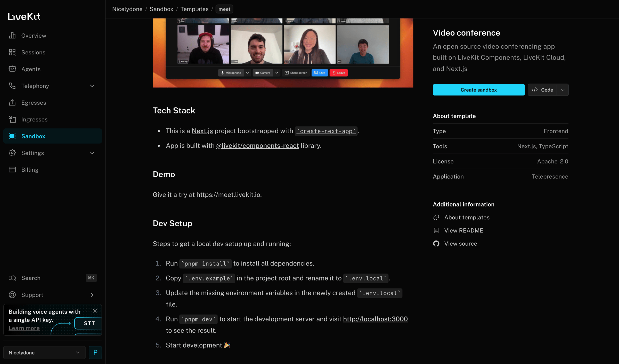The image size is (619, 364).
Task: Click the `.env.example` code snippet
Action: pyautogui.click(x=209, y=278)
